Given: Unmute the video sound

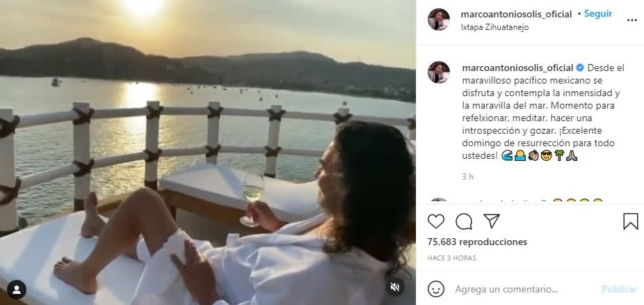Looking at the screenshot, I should [395, 287].
